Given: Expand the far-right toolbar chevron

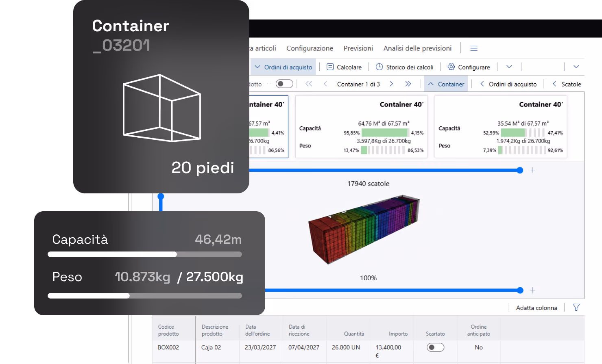Looking at the screenshot, I should point(576,67).
